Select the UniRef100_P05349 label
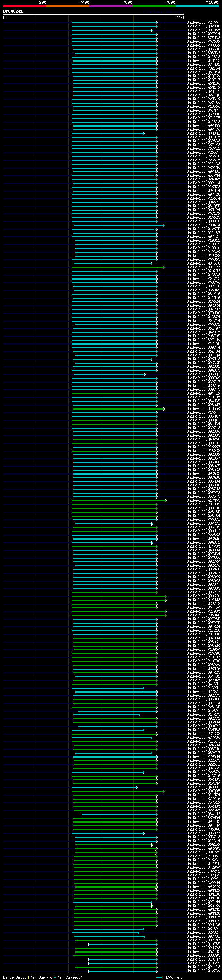Screen dimensions: 222x980 (203, 99)
